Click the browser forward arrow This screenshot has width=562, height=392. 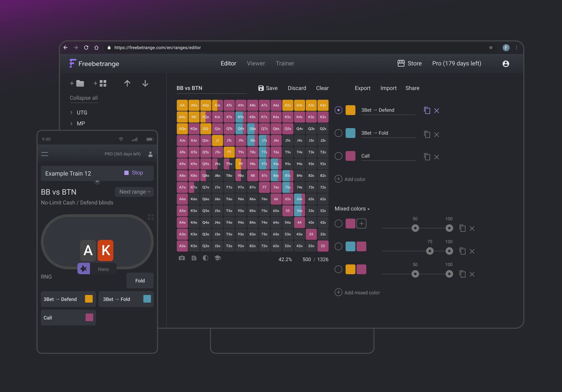click(76, 47)
